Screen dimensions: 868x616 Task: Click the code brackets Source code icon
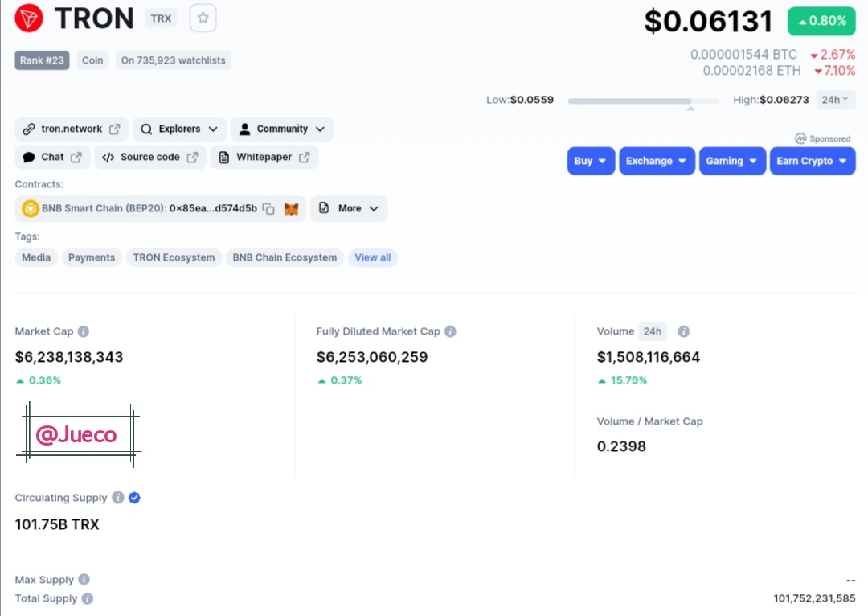pyautogui.click(x=108, y=158)
